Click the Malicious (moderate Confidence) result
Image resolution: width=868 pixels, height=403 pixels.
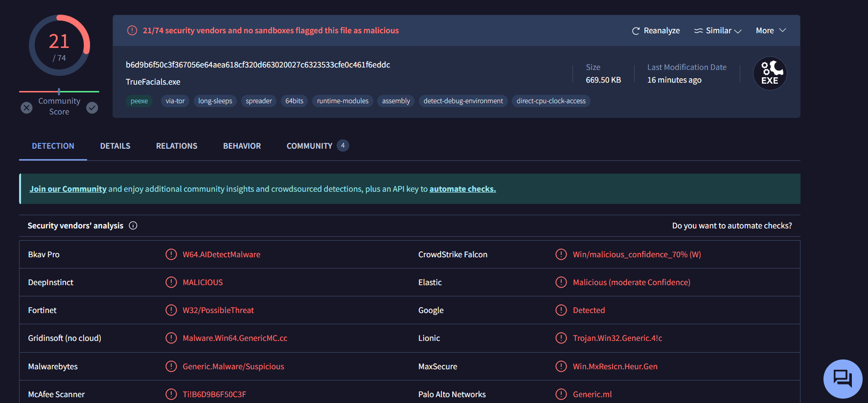click(x=632, y=282)
